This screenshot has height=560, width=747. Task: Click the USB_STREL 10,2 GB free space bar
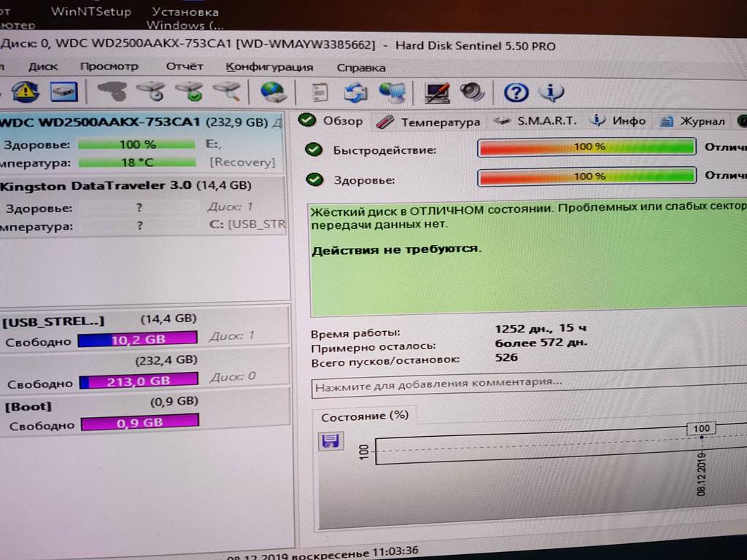coord(137,339)
